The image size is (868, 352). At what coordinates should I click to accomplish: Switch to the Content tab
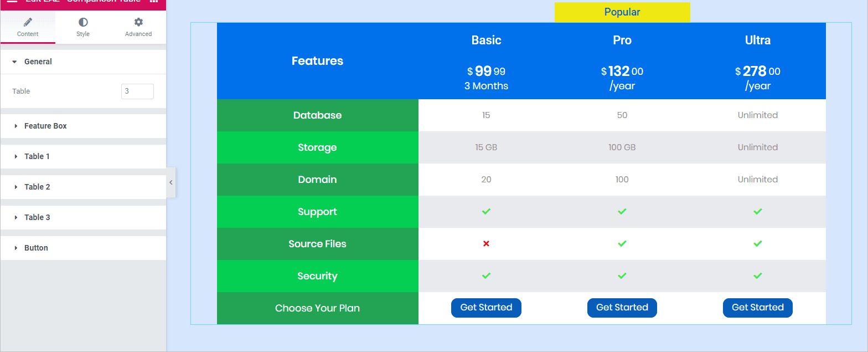28,27
